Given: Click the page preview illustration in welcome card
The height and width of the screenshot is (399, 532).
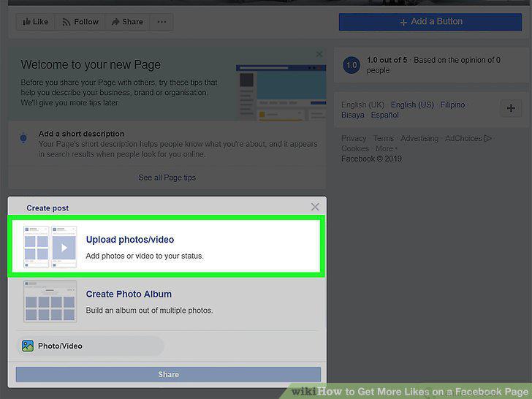Looking at the screenshot, I should pos(281,92).
